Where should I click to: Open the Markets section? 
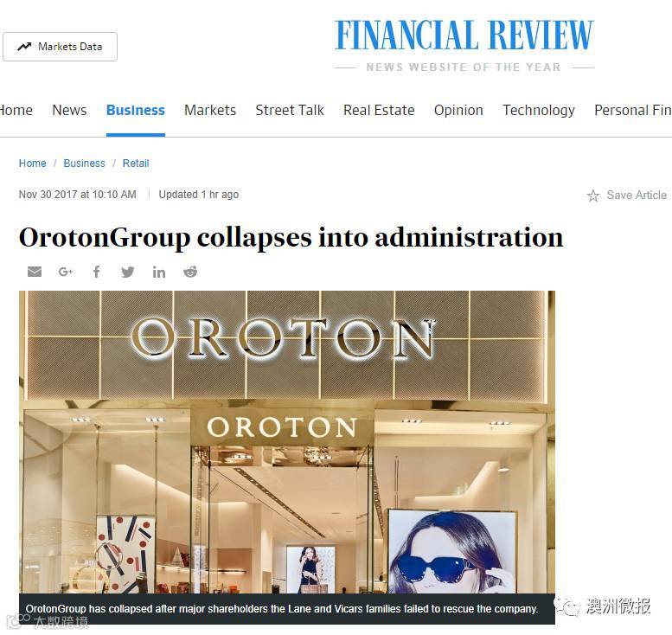210,110
